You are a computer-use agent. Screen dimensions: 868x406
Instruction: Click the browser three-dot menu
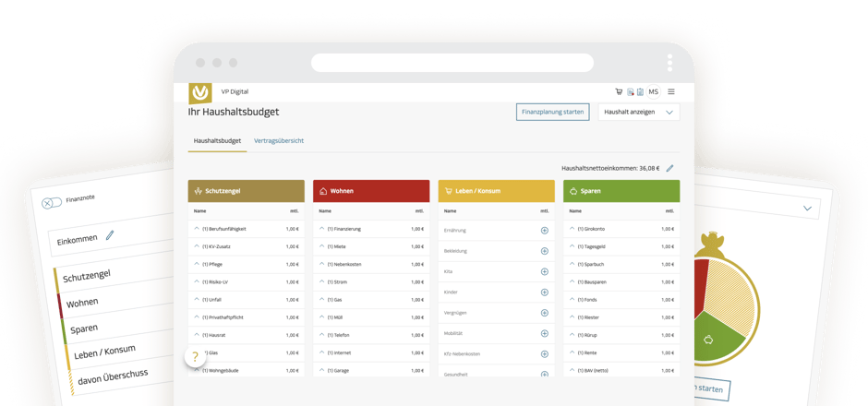click(x=669, y=63)
